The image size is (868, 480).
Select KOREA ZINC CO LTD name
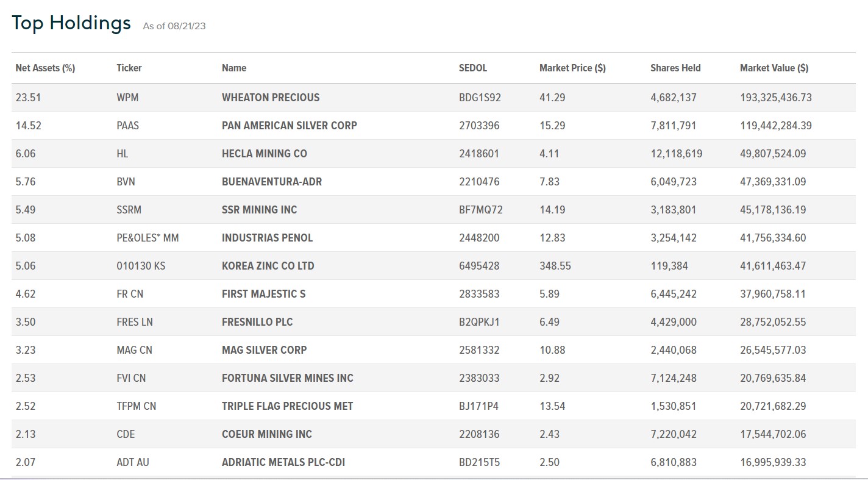tap(268, 266)
